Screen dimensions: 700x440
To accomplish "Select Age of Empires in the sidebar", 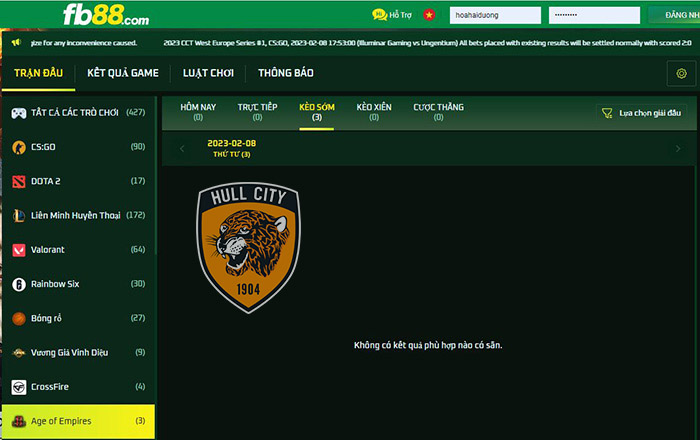I will pyautogui.click(x=79, y=421).
